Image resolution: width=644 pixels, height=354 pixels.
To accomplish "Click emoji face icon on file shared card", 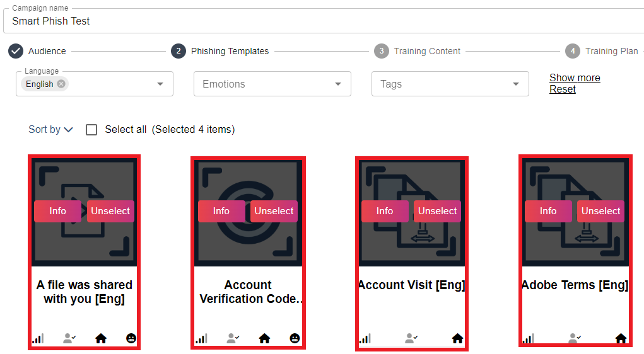I will (x=131, y=339).
